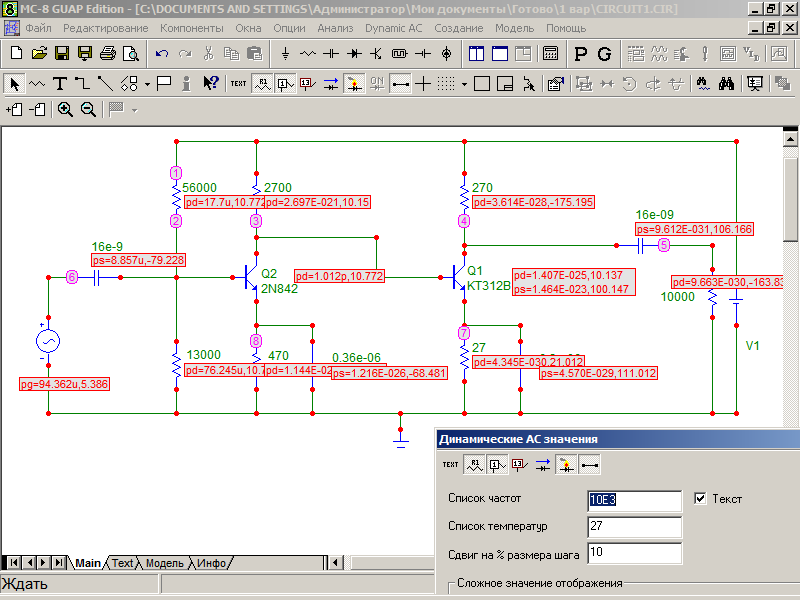Screen dimensions: 800x600
Task: Toggle the TEXT display button in dialog
Action: [451, 464]
